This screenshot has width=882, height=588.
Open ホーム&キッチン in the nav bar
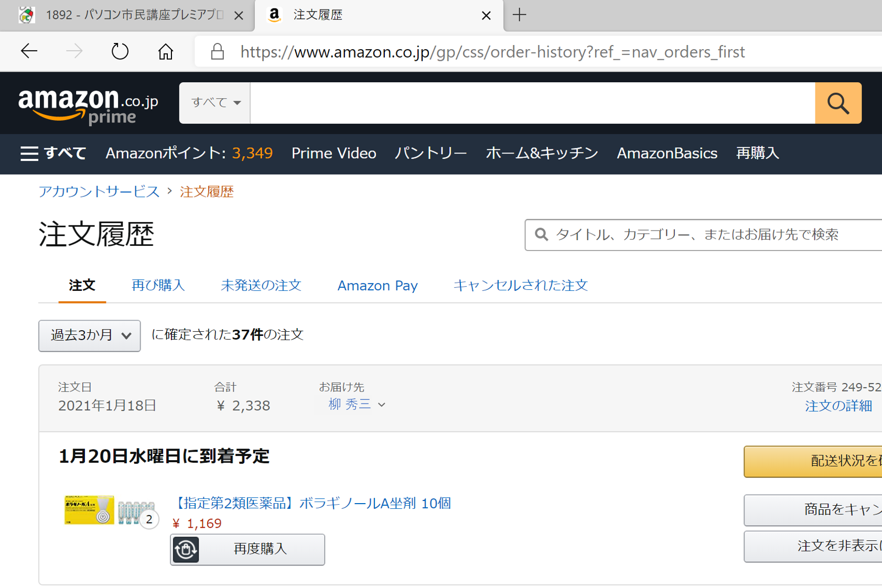pyautogui.click(x=542, y=153)
